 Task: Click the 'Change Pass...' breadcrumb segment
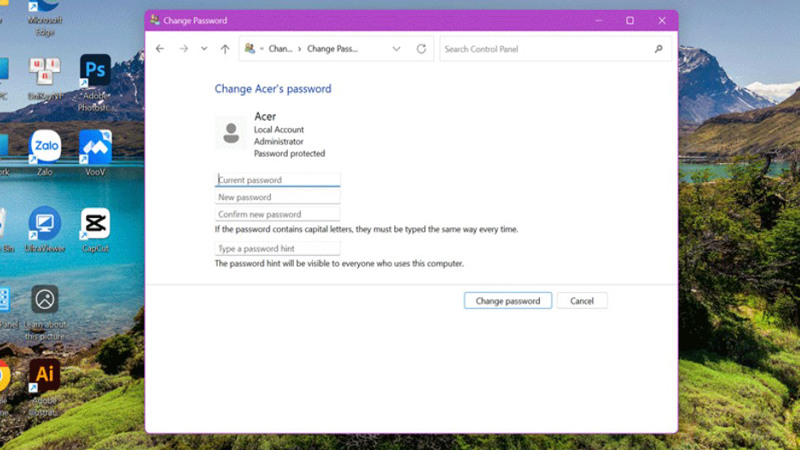(332, 49)
